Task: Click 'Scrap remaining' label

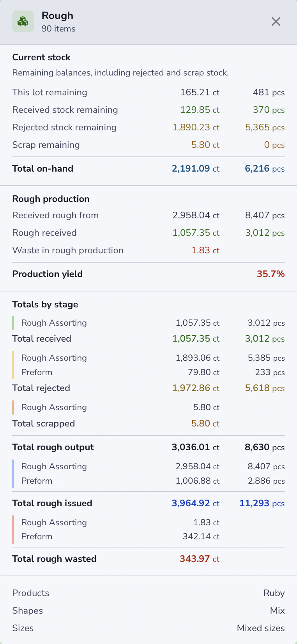Action: click(x=46, y=145)
